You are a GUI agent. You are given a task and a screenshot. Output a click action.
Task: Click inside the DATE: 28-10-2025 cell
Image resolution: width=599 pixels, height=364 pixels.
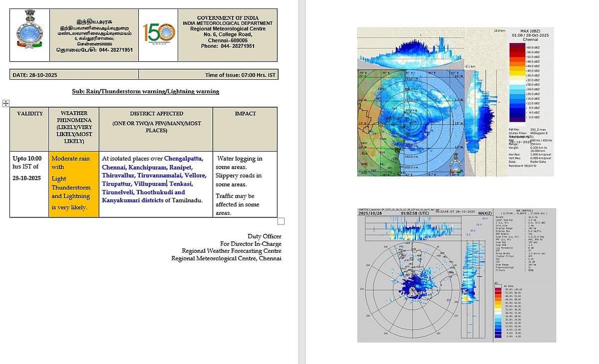74,75
